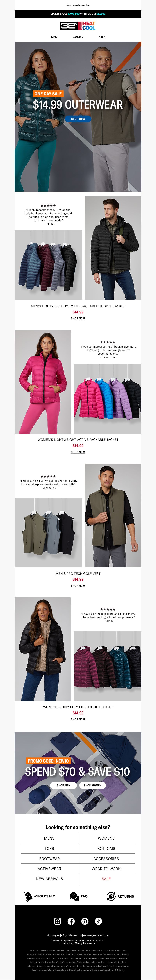The height and width of the screenshot is (980, 156).
Task: Click view the online version link
Action: point(78,5)
